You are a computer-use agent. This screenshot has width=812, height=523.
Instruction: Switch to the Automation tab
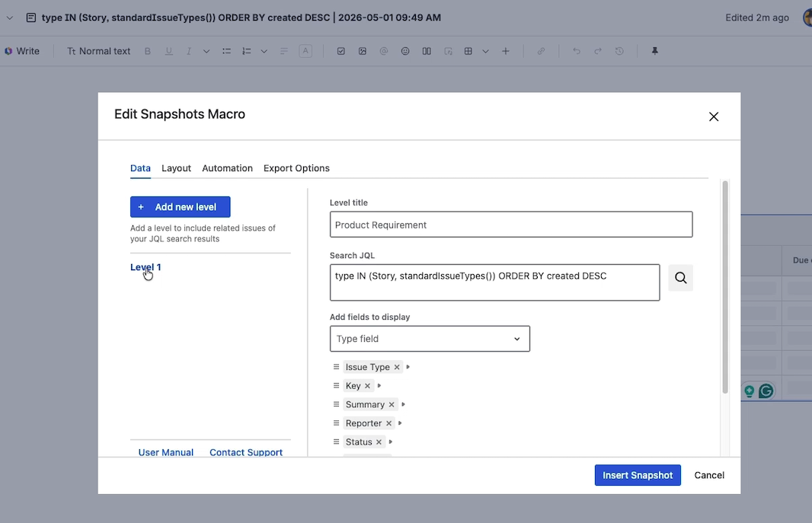(227, 168)
